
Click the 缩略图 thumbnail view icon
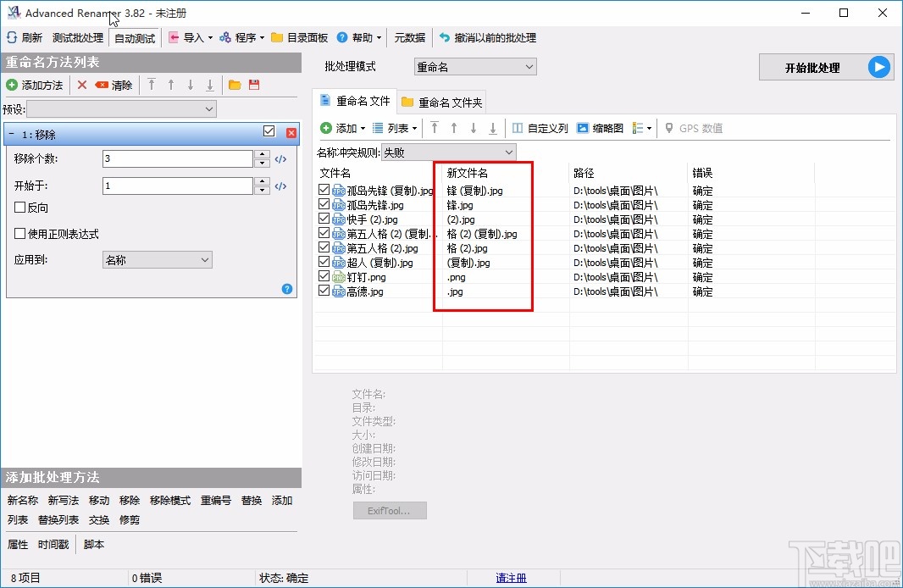click(x=582, y=128)
